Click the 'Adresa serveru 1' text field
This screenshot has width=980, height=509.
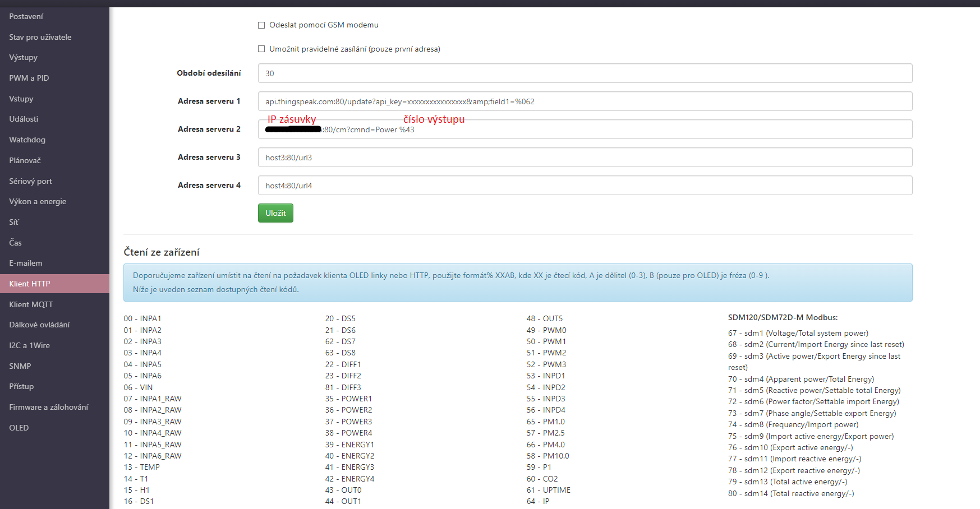point(585,101)
